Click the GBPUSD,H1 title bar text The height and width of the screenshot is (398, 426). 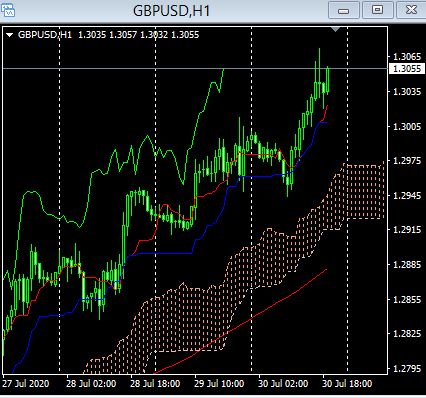171,11
